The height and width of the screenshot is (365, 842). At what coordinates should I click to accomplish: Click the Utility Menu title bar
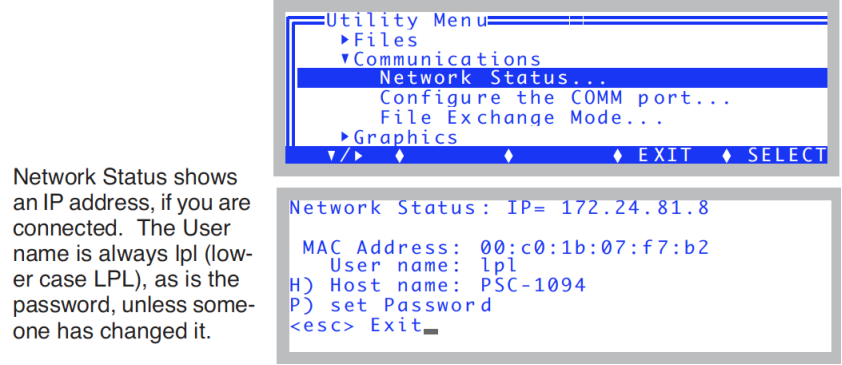407,20
